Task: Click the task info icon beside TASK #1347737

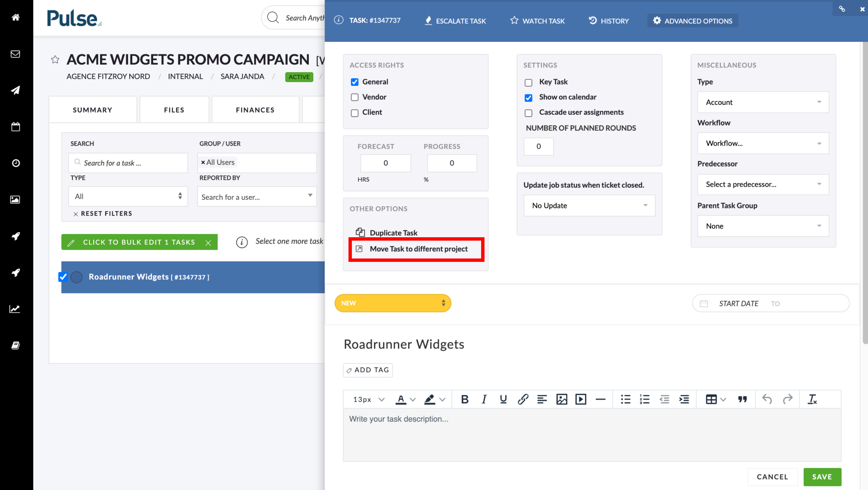Action: pyautogui.click(x=339, y=20)
